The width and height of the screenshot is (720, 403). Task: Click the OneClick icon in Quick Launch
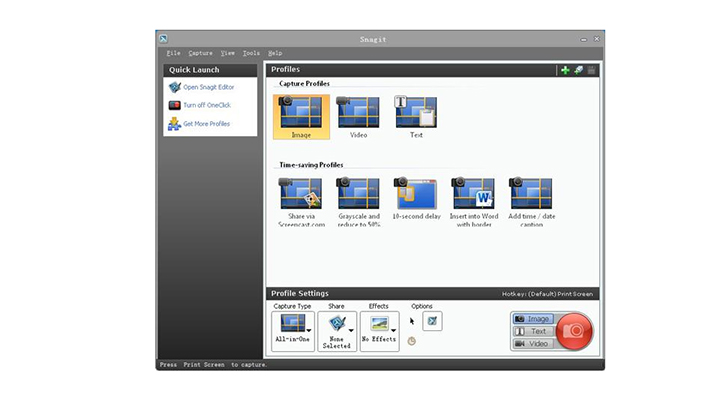(x=174, y=105)
